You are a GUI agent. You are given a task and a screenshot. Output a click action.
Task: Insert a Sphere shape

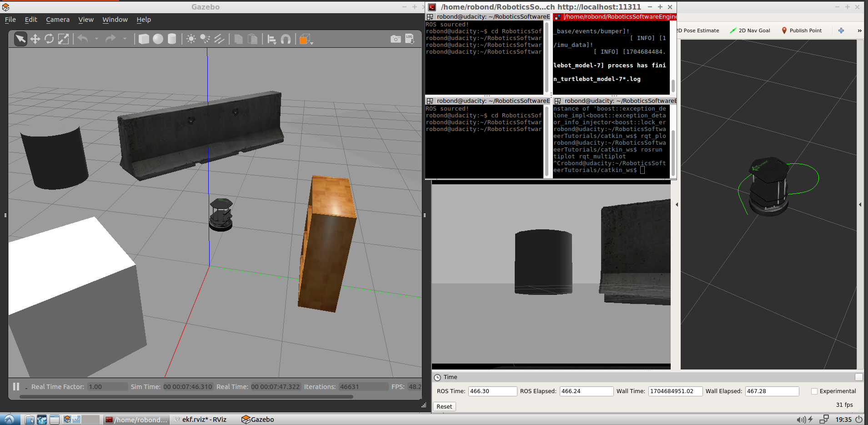point(158,39)
